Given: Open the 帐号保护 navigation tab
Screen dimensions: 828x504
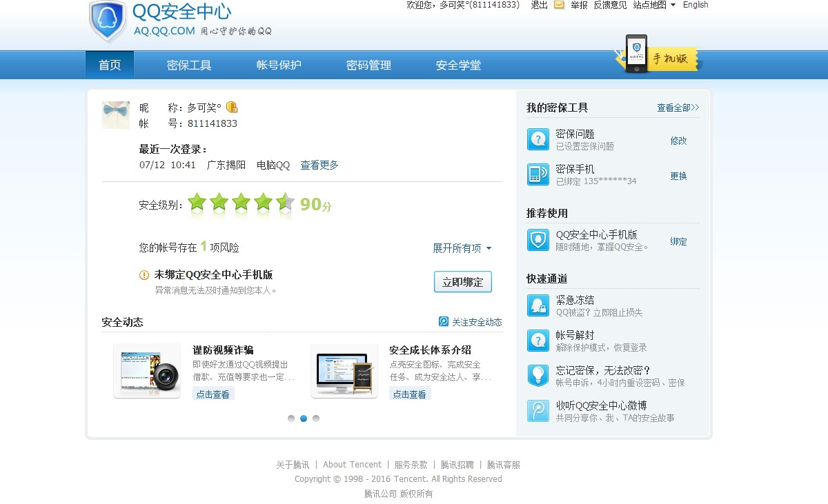Looking at the screenshot, I should click(279, 65).
